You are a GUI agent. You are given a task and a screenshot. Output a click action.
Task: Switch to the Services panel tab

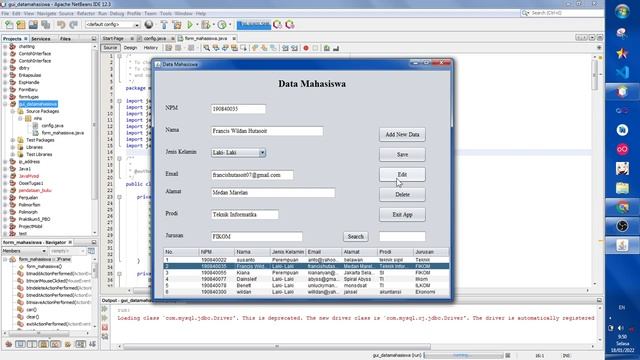(x=41, y=39)
